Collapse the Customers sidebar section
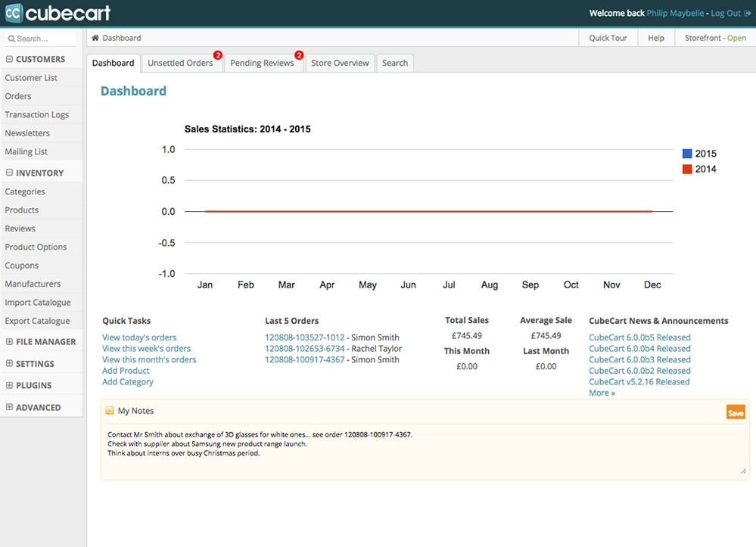756x547 pixels. tap(9, 59)
